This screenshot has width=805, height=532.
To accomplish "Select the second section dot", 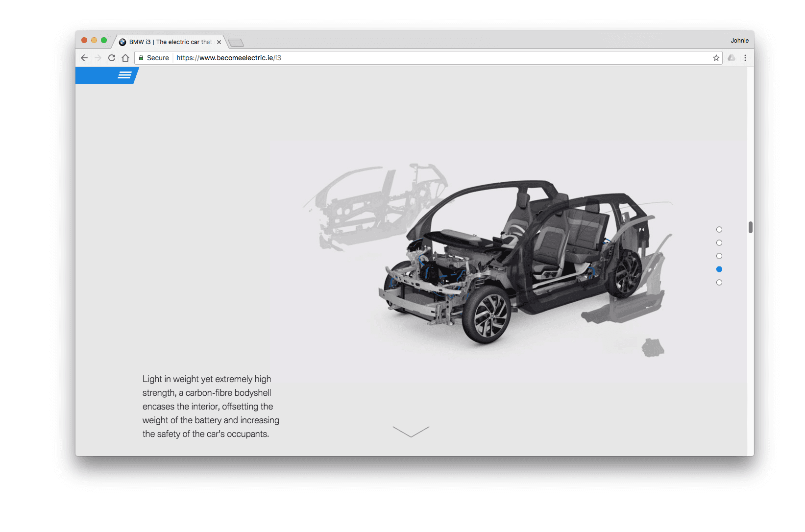I will click(719, 243).
